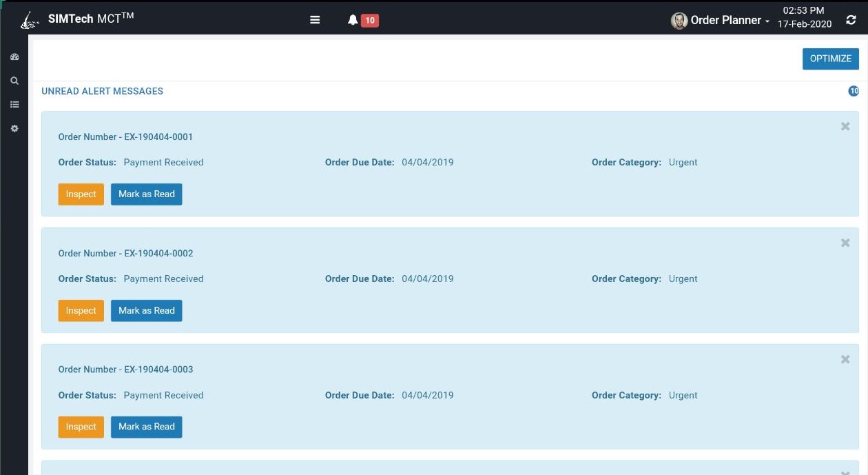Expand the Order Planner user dropdown
868x475 pixels.
click(730, 21)
